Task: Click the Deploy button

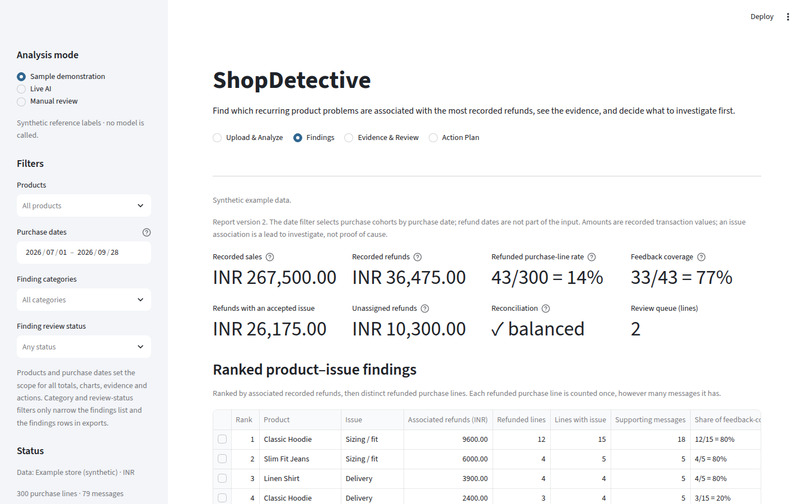Action: 761,17
